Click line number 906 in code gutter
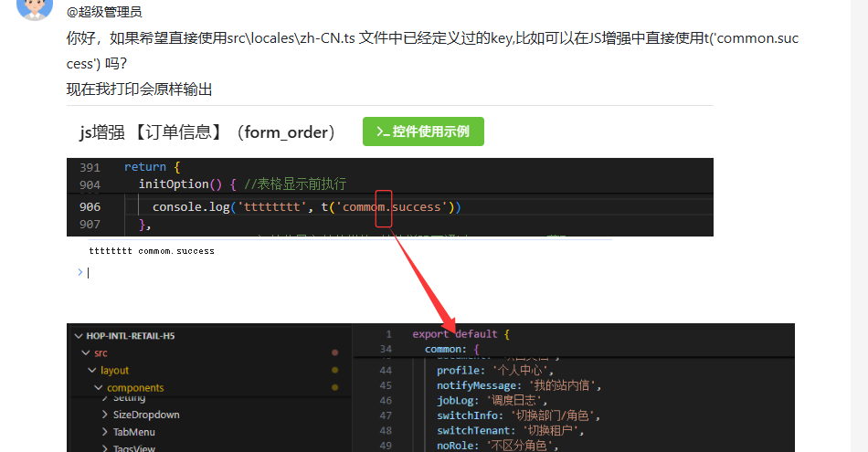This screenshot has height=452, width=868. (90, 207)
